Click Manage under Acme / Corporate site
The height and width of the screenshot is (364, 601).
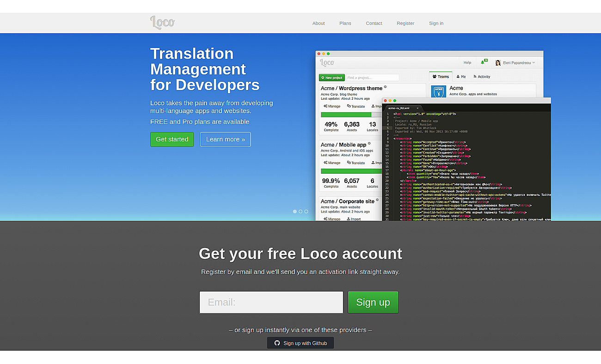[332, 219]
